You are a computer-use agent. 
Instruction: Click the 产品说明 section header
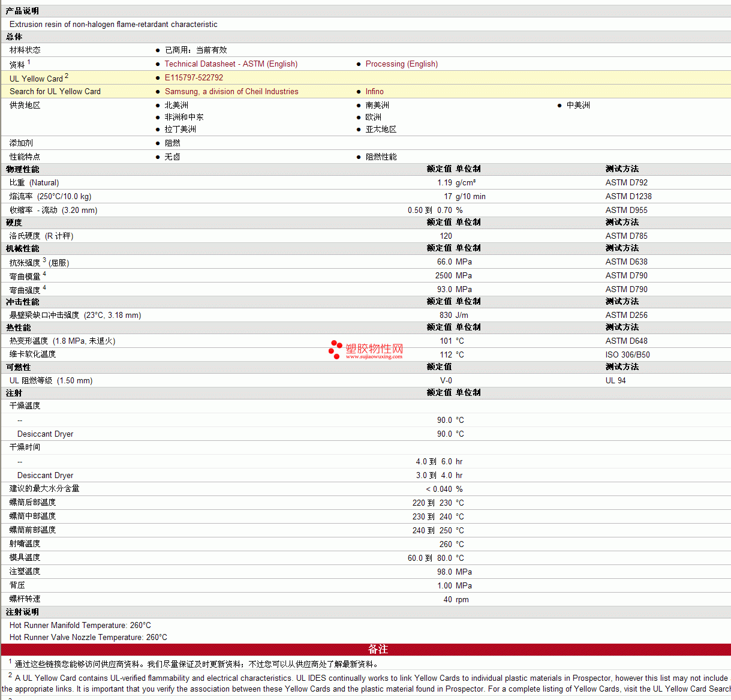pyautogui.click(x=22, y=11)
